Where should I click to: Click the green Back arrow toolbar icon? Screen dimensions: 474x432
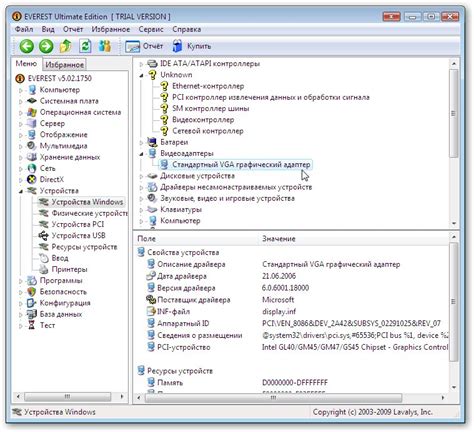point(26,46)
